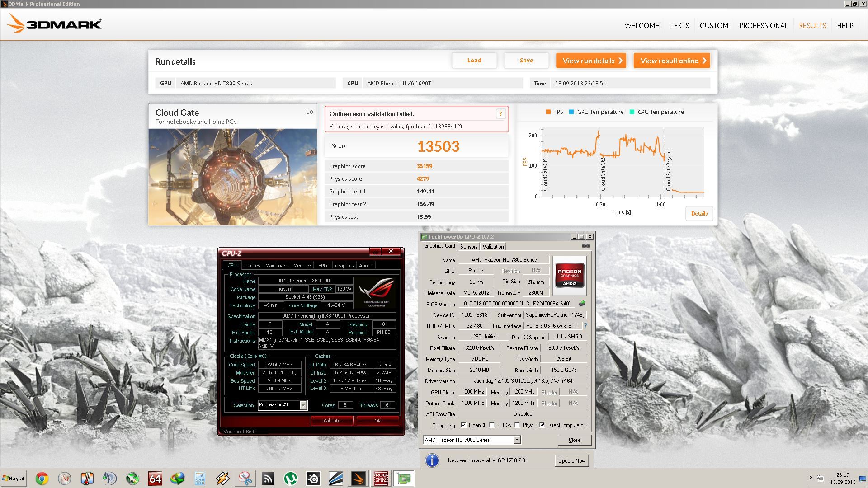The height and width of the screenshot is (488, 868).
Task: Click the Update Now button
Action: click(x=571, y=461)
